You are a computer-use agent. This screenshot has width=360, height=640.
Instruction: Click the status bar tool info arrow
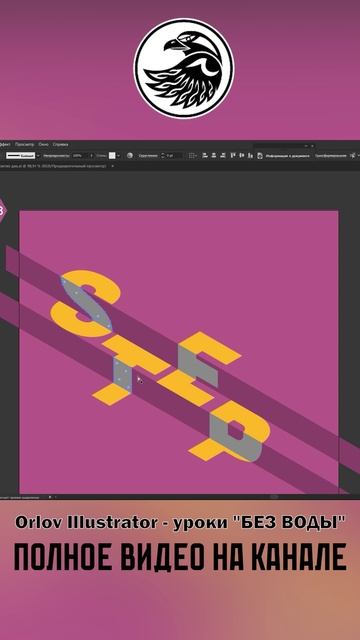tap(50, 497)
